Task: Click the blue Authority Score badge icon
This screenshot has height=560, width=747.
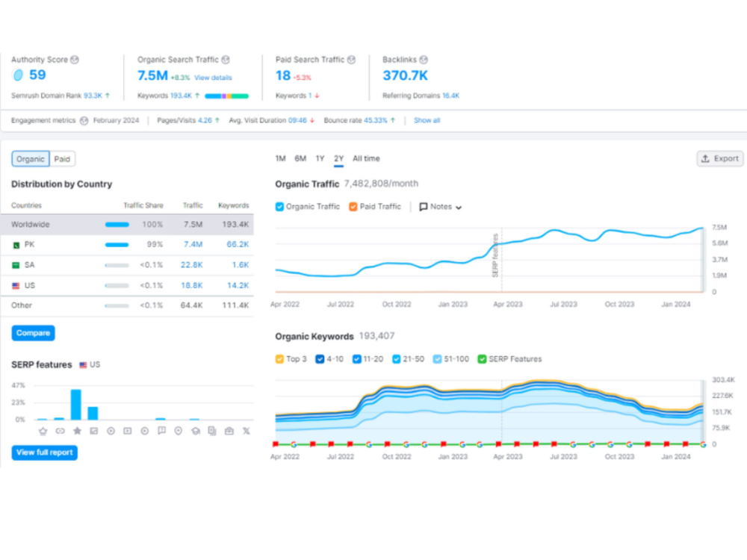Action: click(18, 75)
